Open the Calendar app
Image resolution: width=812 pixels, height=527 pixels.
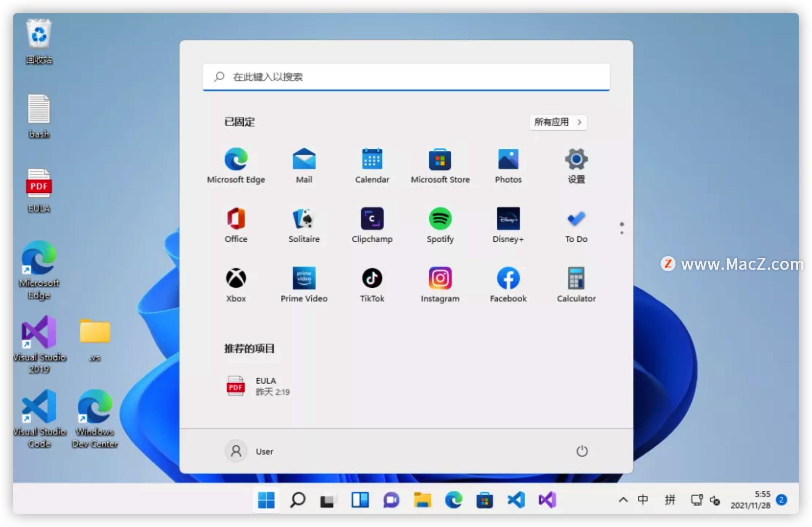[372, 165]
